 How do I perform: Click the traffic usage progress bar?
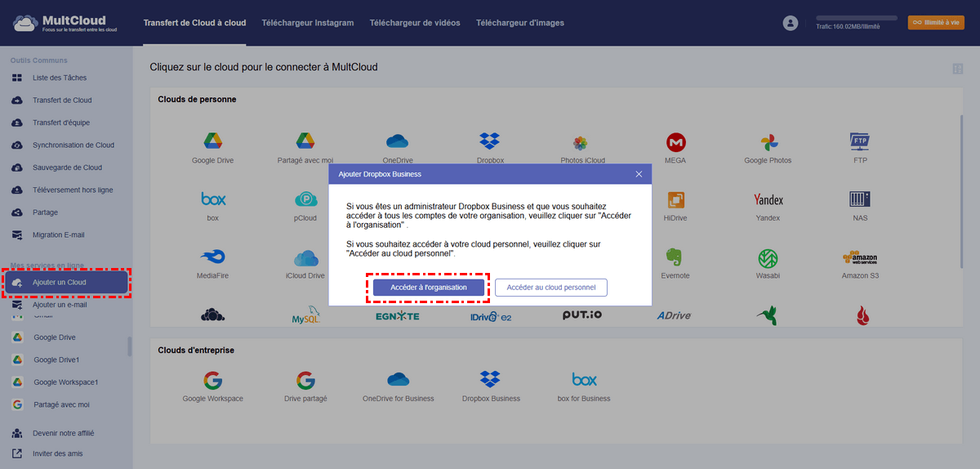857,17
